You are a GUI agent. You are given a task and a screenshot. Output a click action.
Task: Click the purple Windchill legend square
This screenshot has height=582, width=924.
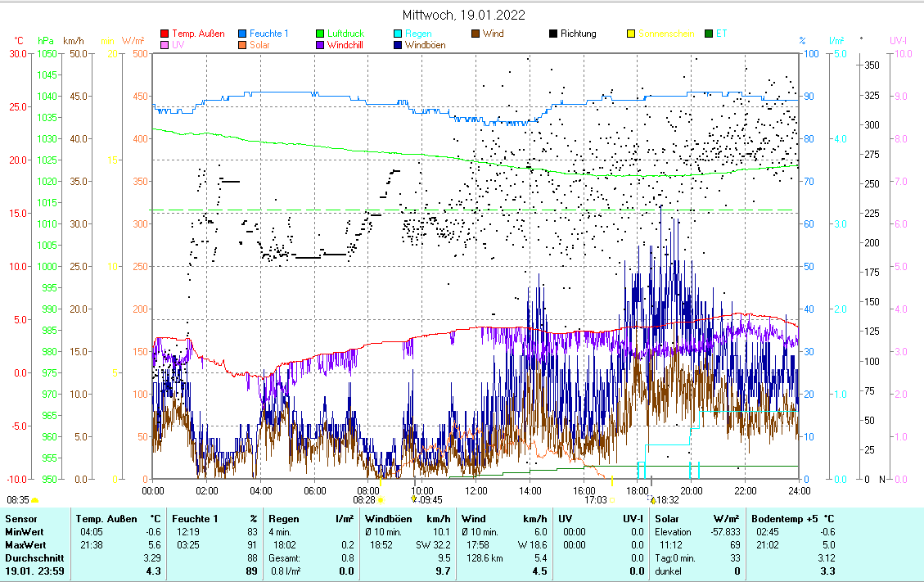click(320, 45)
